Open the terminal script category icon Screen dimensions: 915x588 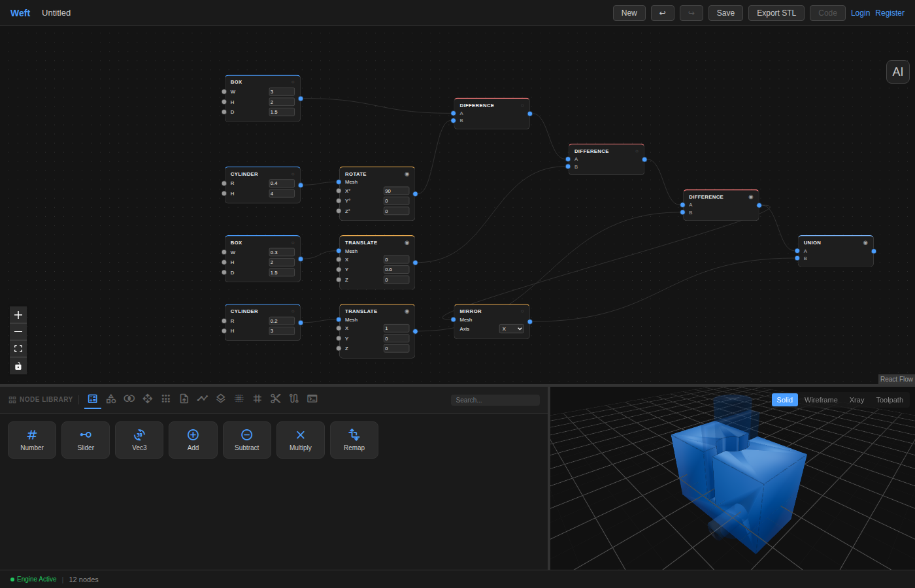tap(312, 399)
